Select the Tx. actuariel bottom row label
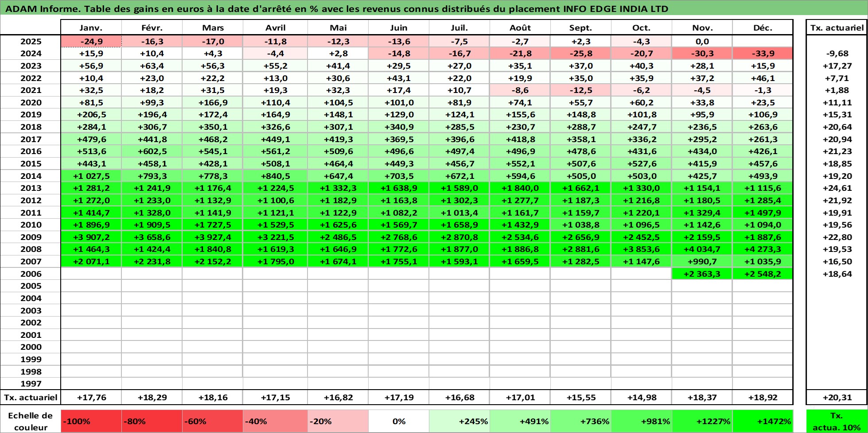Image resolution: width=868 pixels, height=433 pixels. 31,397
